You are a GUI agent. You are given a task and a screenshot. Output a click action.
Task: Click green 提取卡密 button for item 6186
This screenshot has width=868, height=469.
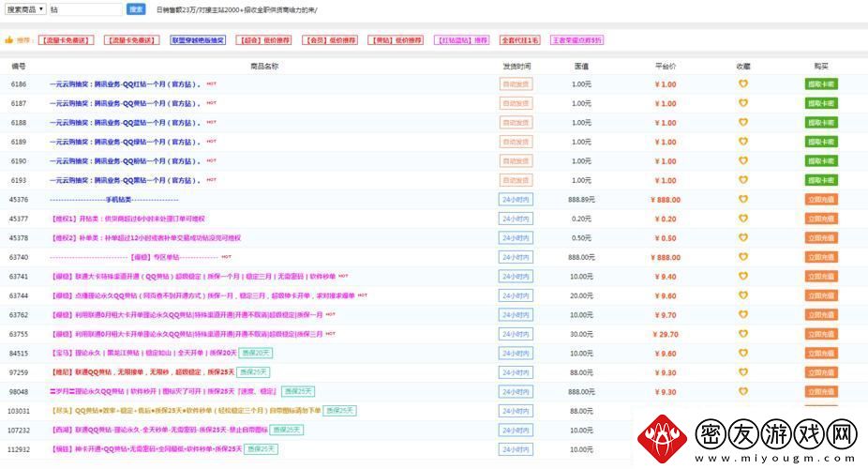[x=821, y=84]
